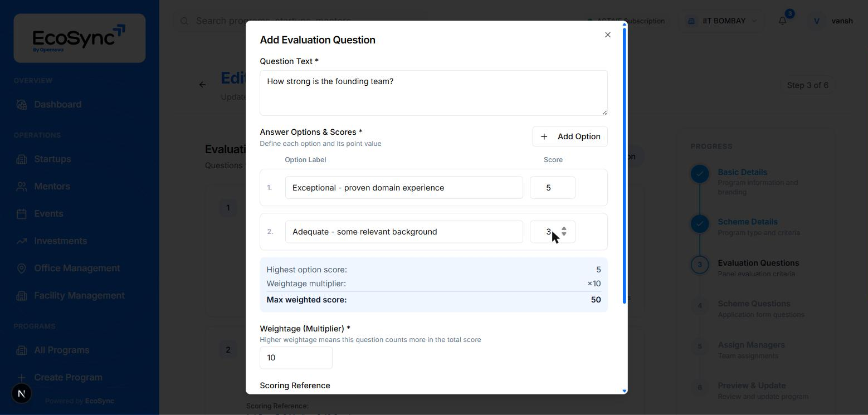Edit the Question Text field
This screenshot has height=415, width=868.
[x=433, y=93]
